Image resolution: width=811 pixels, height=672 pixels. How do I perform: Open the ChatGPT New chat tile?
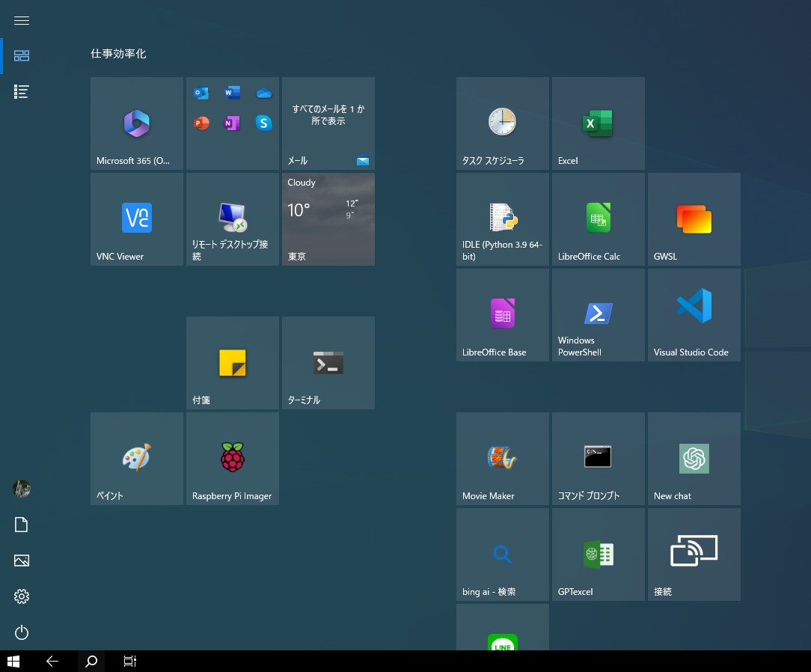coord(694,459)
